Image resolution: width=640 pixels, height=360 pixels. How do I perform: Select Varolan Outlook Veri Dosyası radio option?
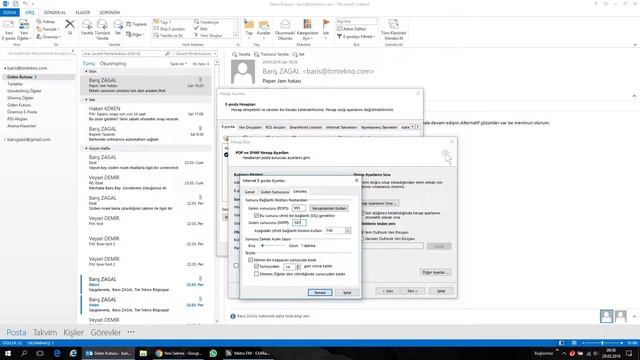tap(362, 238)
